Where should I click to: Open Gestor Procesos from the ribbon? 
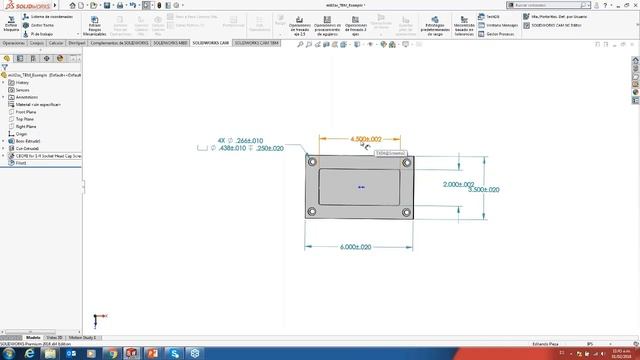click(x=496, y=34)
